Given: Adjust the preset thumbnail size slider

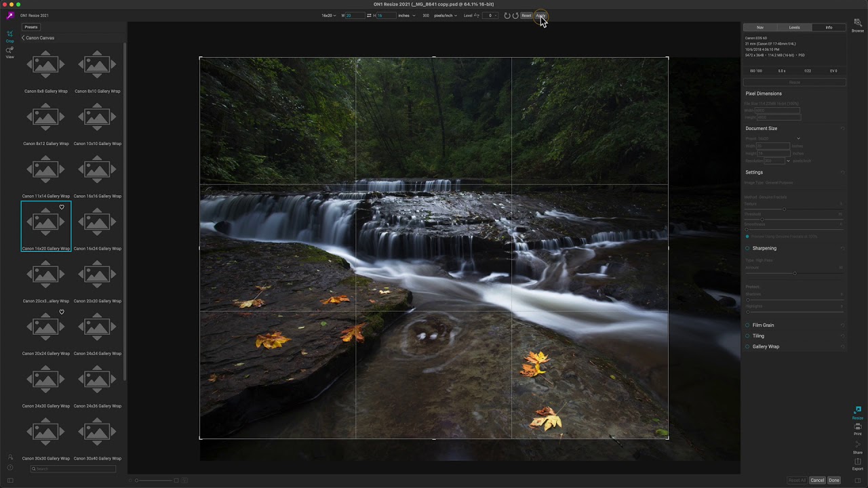Looking at the screenshot, I should click(x=156, y=481).
